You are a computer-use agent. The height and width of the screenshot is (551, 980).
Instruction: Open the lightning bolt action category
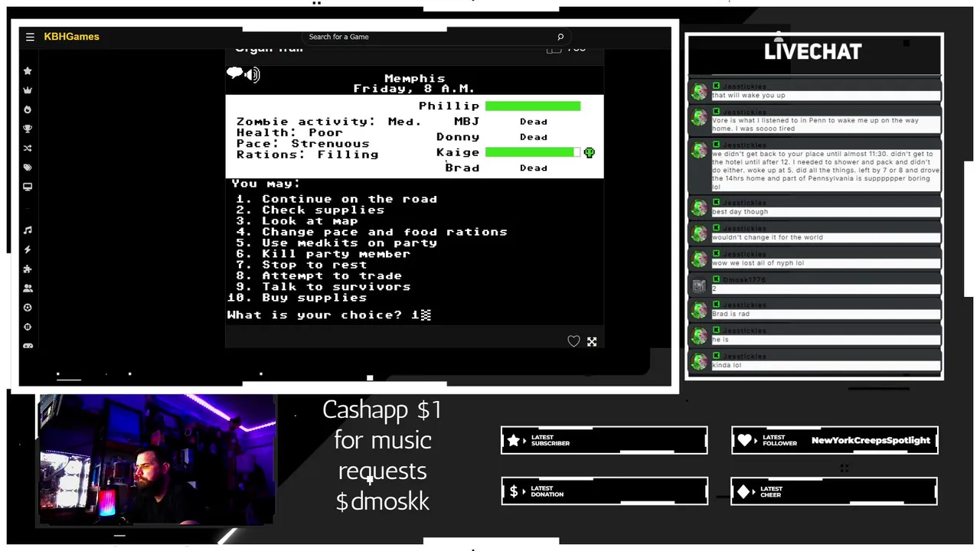click(28, 249)
